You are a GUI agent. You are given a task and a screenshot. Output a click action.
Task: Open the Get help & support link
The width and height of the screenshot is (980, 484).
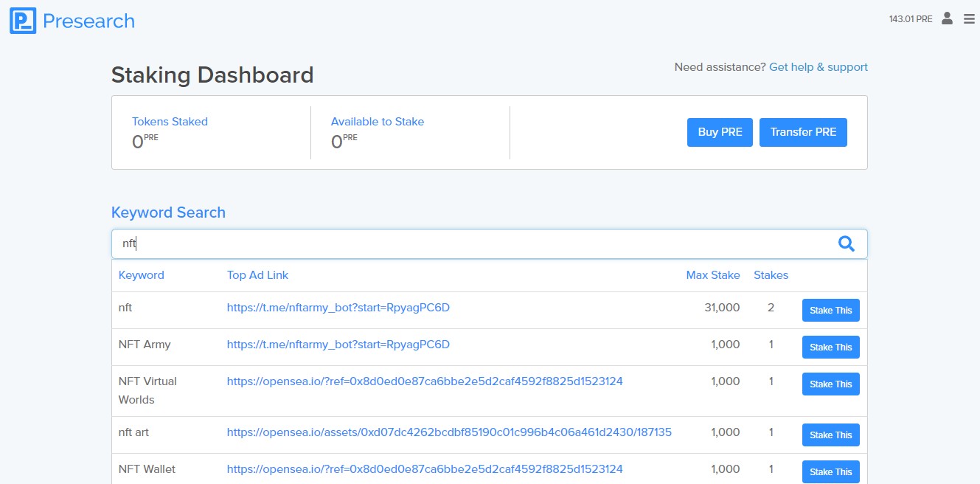[x=819, y=67]
